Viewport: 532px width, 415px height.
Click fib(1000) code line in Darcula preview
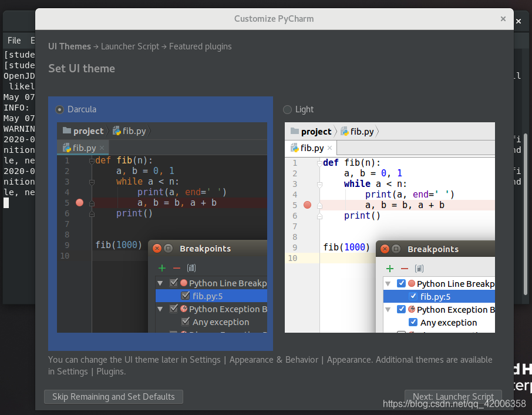coord(119,245)
